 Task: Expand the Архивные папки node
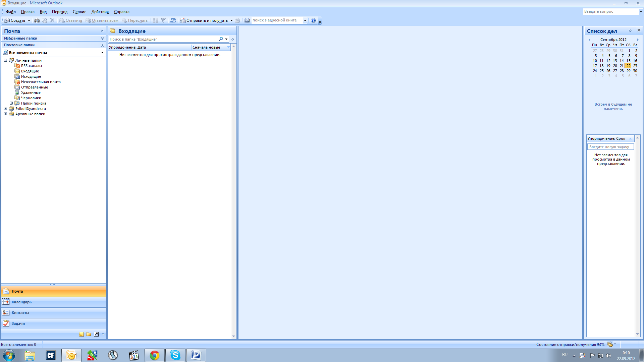(6, 114)
